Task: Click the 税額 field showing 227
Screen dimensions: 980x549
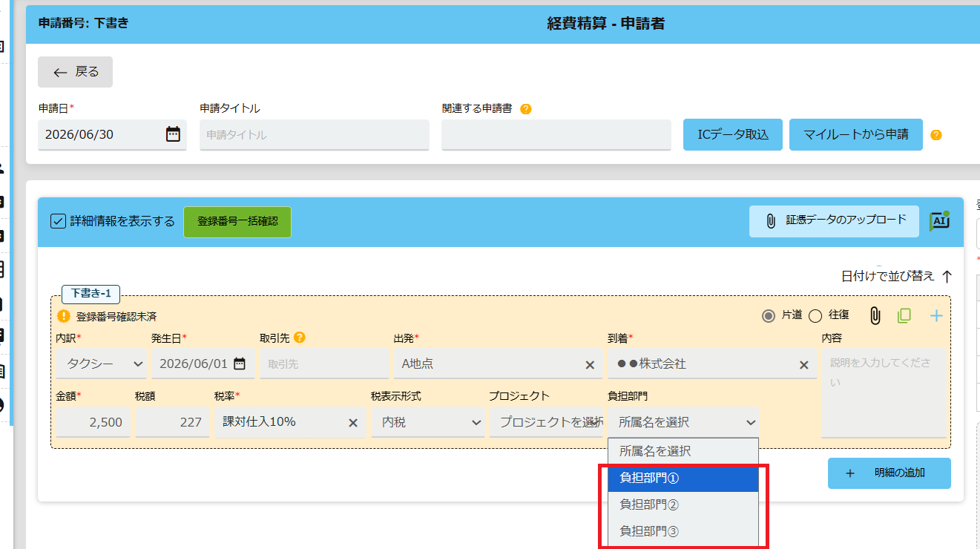Action: click(x=172, y=422)
